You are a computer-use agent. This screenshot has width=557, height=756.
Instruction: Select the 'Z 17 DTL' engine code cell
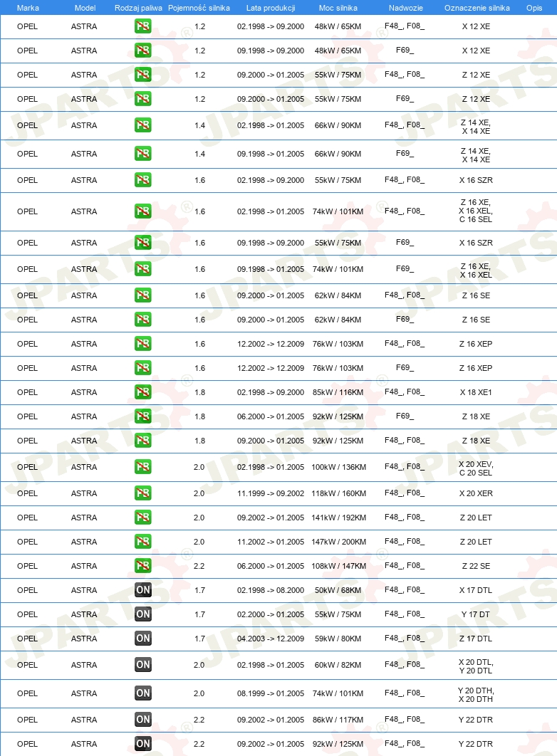(x=476, y=639)
